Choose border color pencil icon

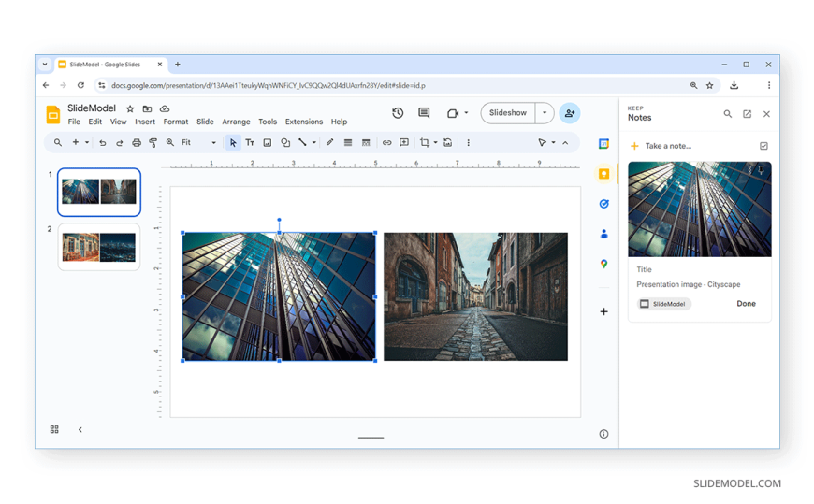click(329, 142)
